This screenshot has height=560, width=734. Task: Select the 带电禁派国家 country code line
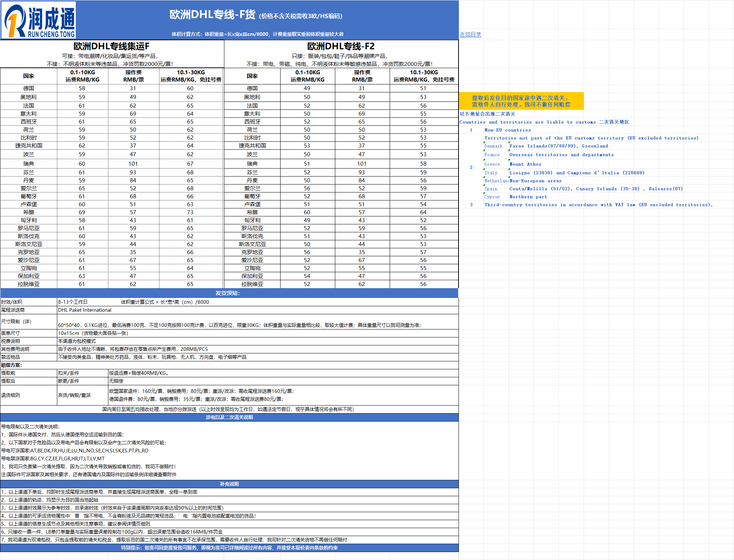[x=53, y=459]
